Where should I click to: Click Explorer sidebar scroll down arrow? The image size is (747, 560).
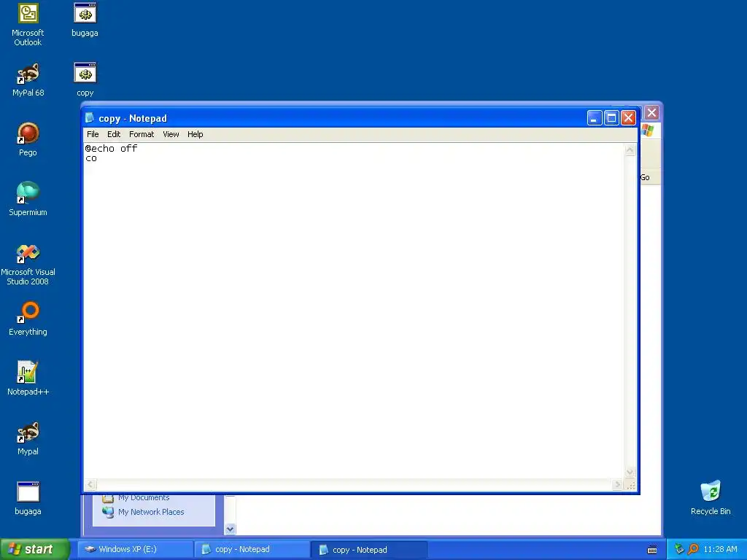(x=230, y=529)
